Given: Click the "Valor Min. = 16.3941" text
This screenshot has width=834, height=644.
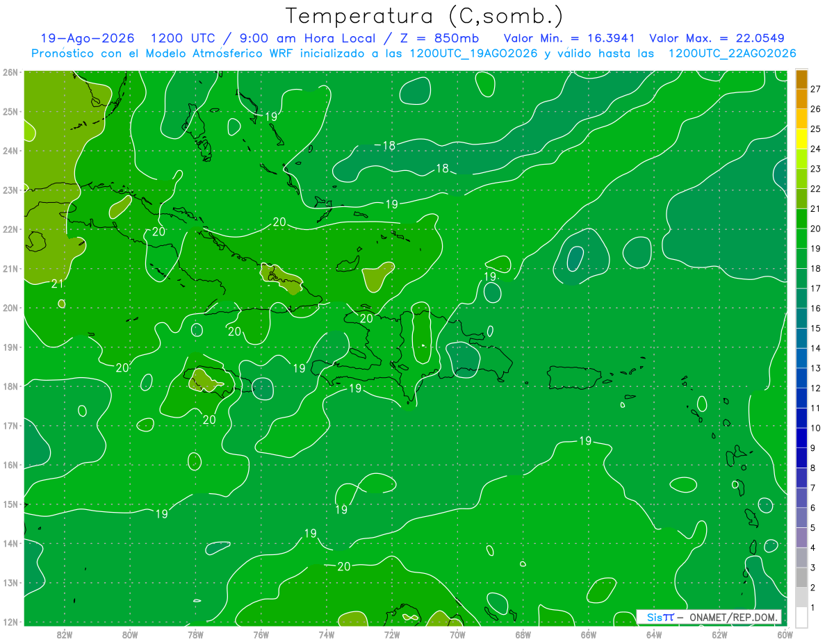Looking at the screenshot, I should 569,39.
